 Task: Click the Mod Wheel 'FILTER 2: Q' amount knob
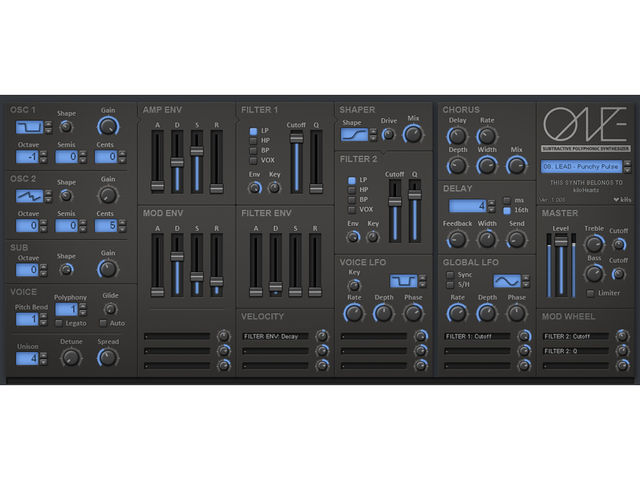tap(622, 351)
